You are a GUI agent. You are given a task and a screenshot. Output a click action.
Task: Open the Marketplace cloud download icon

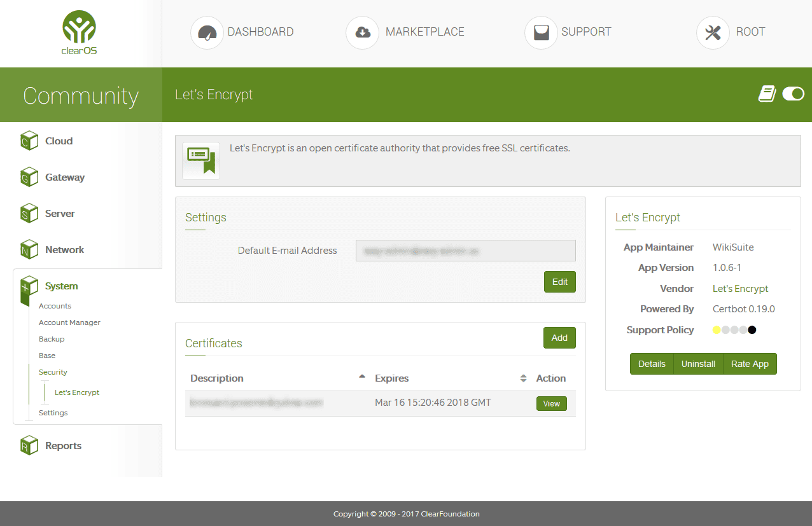pos(362,32)
